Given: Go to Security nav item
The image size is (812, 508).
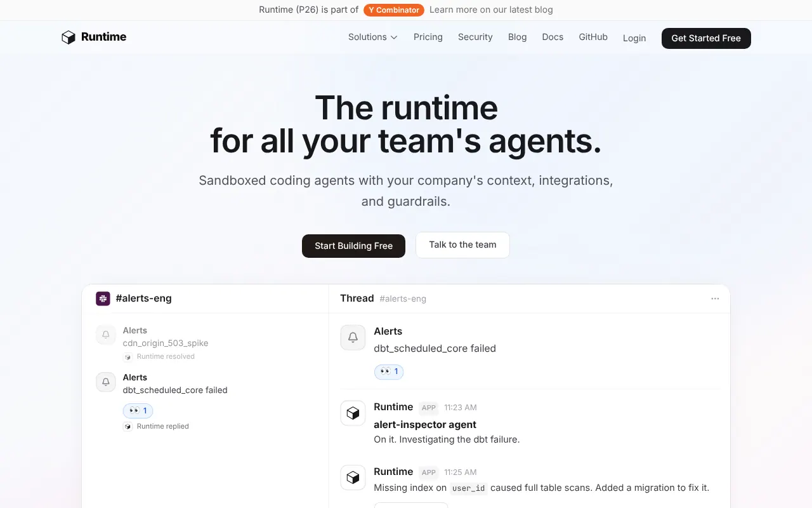Looking at the screenshot, I should 475,37.
